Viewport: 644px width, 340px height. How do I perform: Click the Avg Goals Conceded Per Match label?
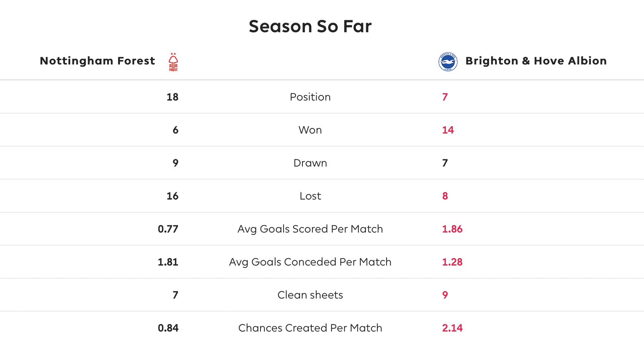pos(310,262)
